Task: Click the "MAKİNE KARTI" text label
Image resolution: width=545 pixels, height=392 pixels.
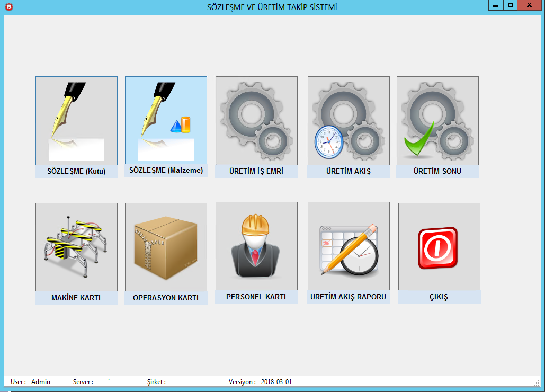Action: (76, 298)
